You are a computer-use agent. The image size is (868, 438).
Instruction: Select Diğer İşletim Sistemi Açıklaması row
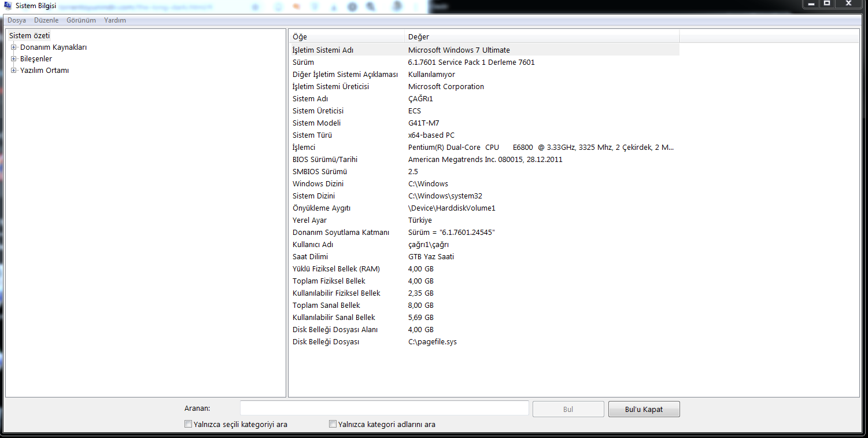click(x=484, y=75)
